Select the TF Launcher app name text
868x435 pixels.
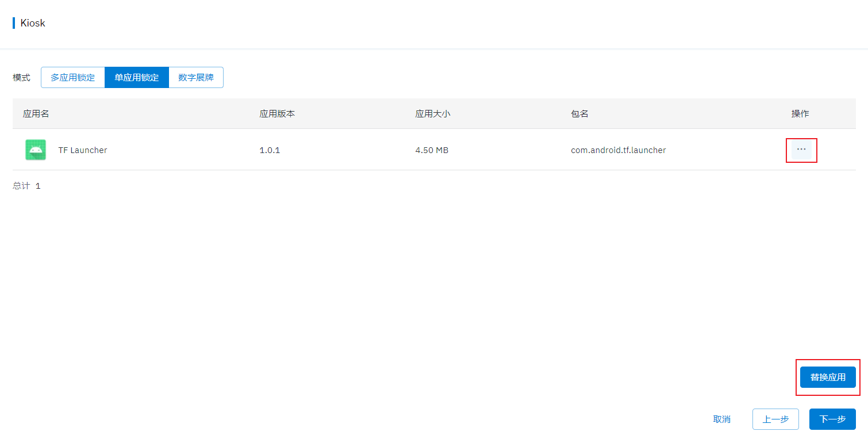(82, 150)
